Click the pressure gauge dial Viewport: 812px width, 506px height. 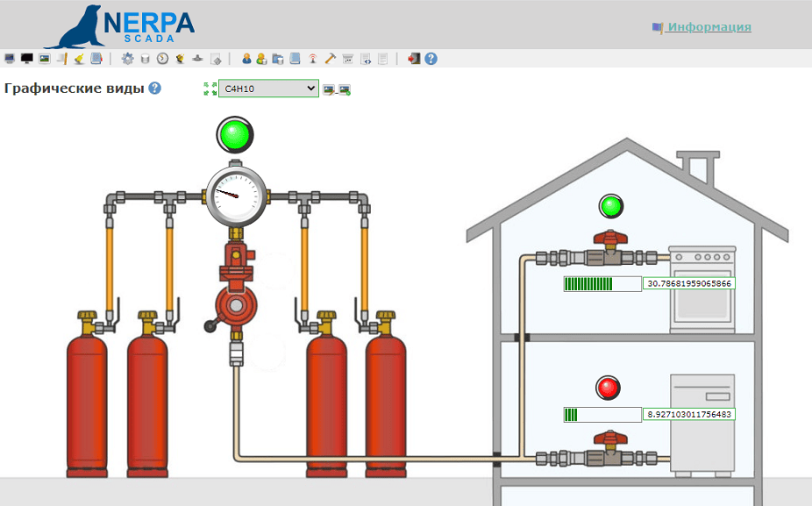236,196
